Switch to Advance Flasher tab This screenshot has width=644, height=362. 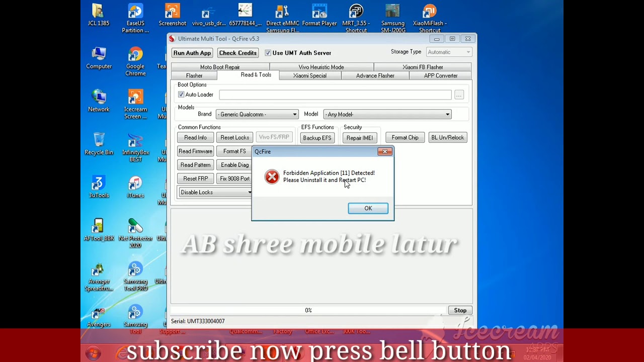point(375,75)
